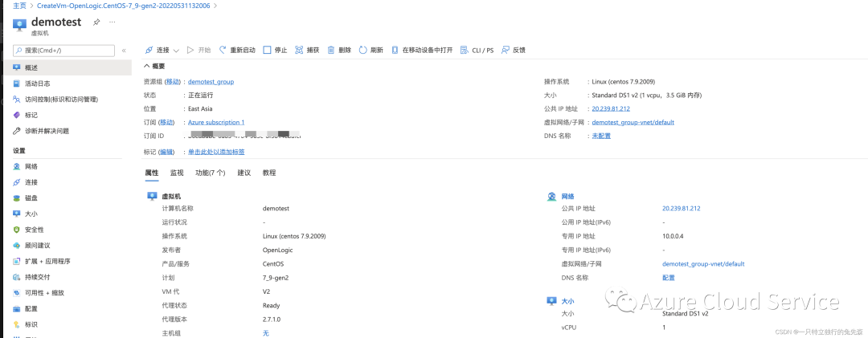868x338 pixels.
Task: Open the demotest_group resource group link
Action: 211,82
